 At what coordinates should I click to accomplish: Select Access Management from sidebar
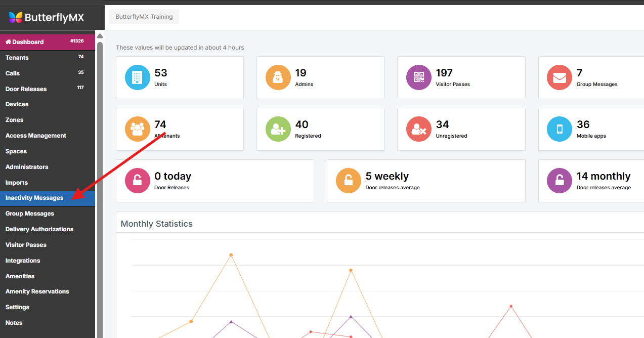coord(36,136)
